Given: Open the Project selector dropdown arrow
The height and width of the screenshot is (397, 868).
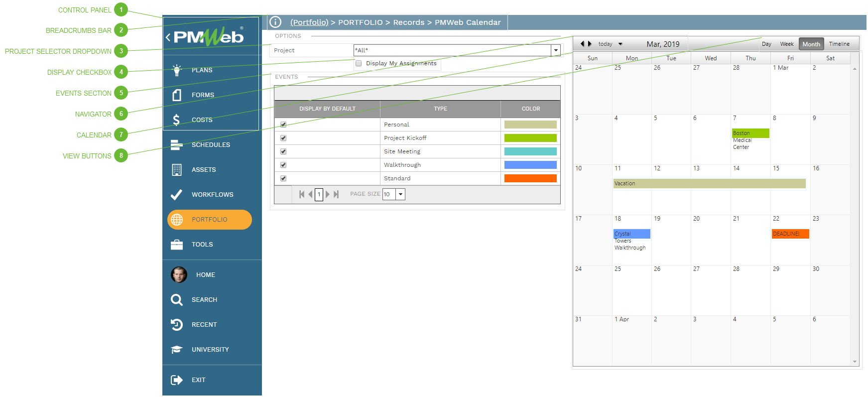Looking at the screenshot, I should (556, 50).
